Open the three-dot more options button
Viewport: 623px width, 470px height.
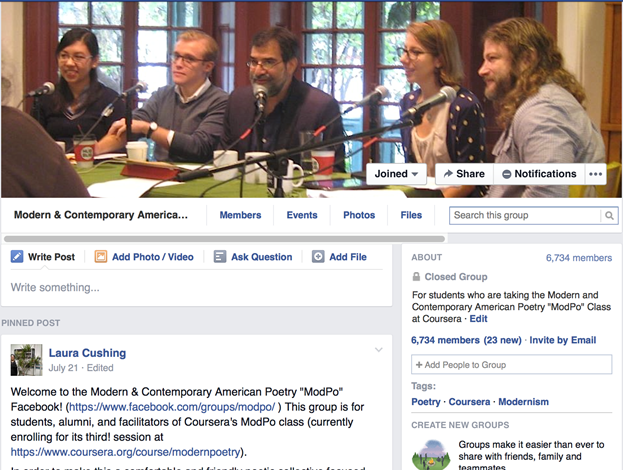595,174
